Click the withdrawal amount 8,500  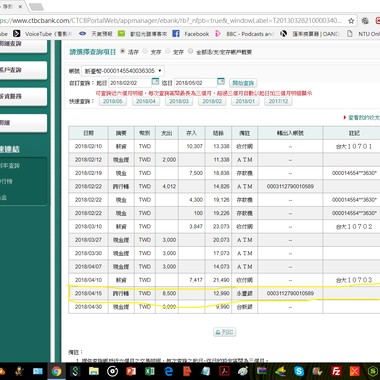pos(169,294)
